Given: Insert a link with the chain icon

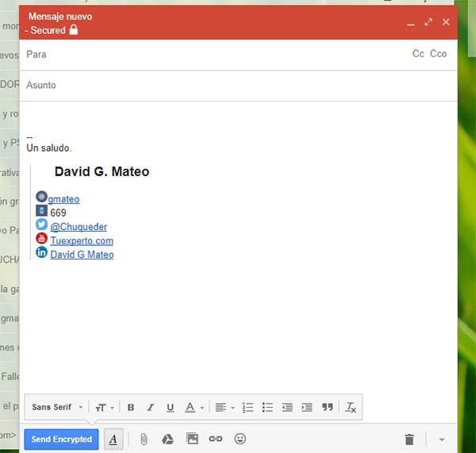Looking at the screenshot, I should coord(216,439).
